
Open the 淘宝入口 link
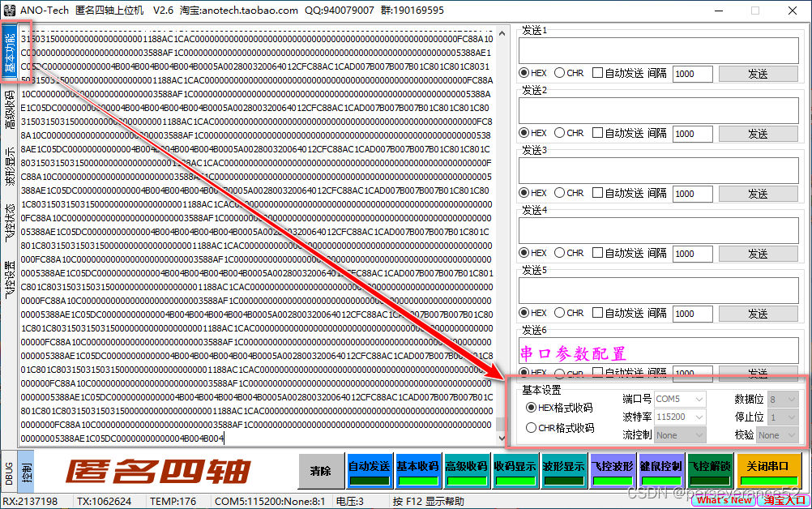tap(784, 500)
